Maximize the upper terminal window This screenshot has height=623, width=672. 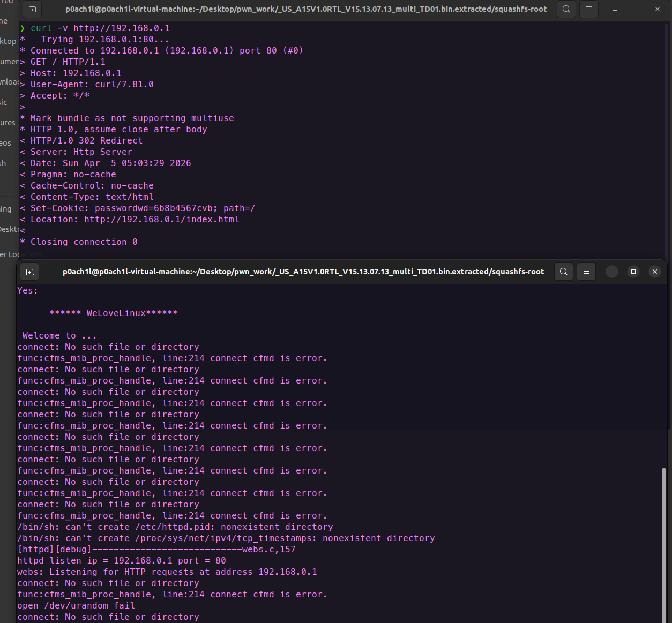pyautogui.click(x=636, y=9)
